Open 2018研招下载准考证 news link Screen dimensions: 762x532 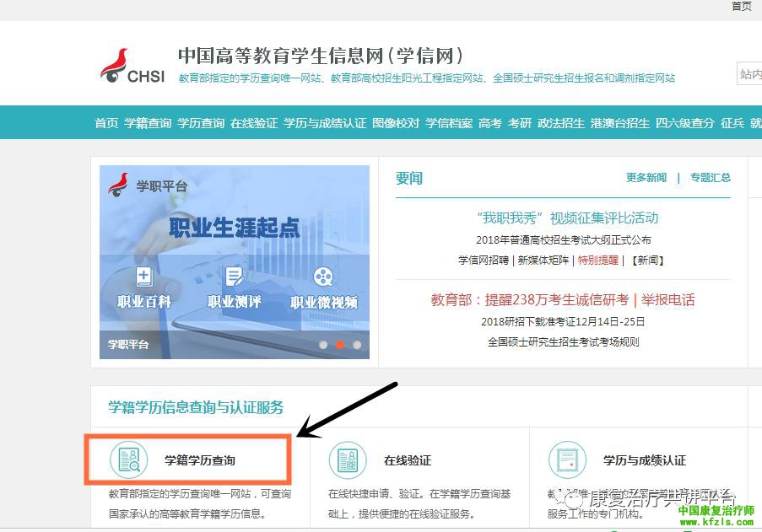[563, 321]
